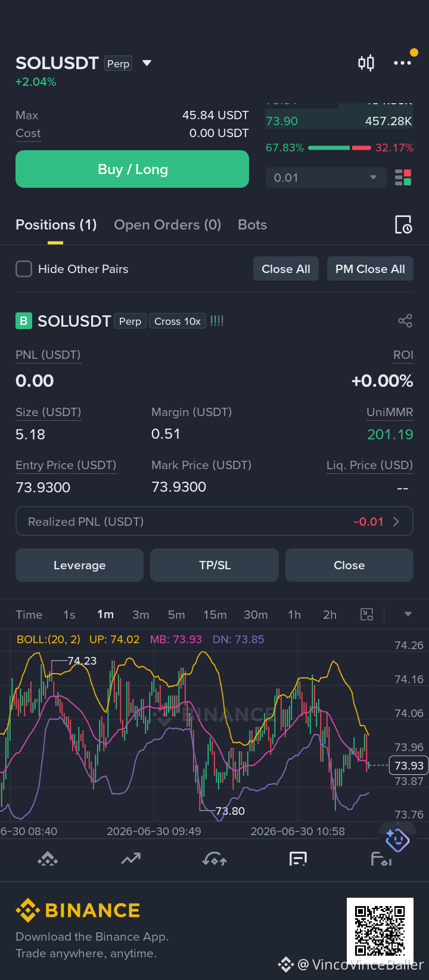This screenshot has height=980, width=429.
Task: Click the PM Close All button
Action: pyautogui.click(x=370, y=269)
